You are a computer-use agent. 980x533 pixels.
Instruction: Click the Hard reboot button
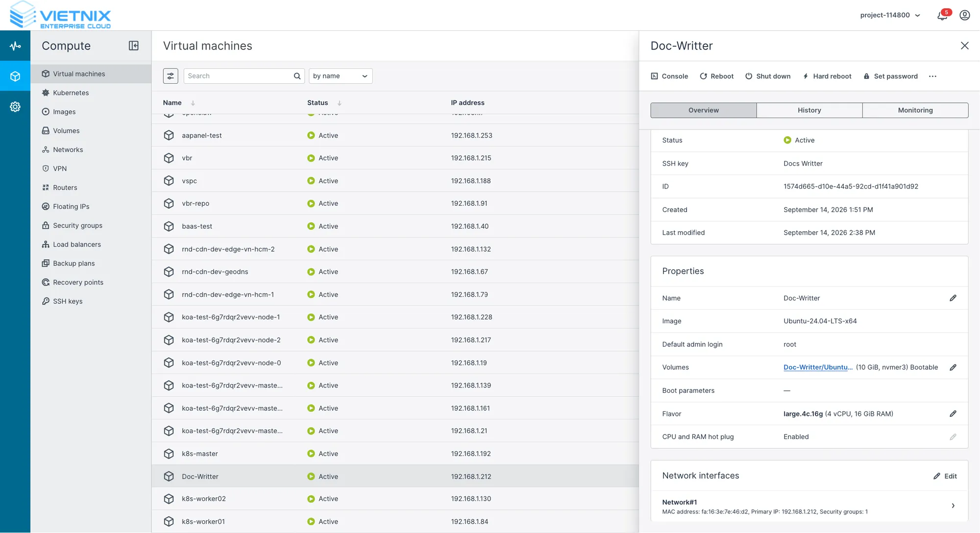pos(827,76)
